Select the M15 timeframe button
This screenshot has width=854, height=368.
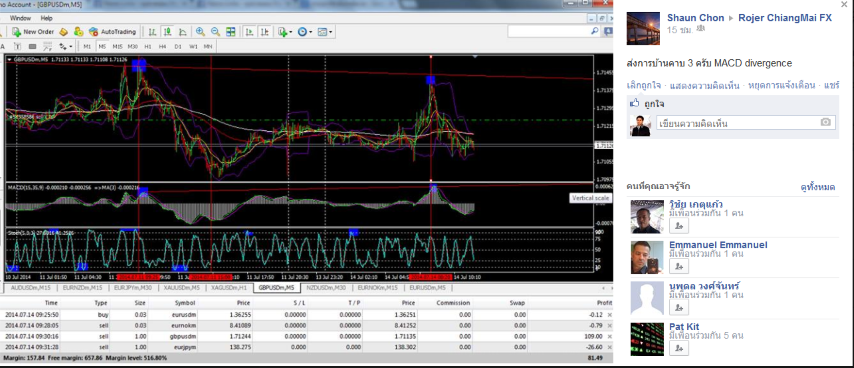pos(117,47)
